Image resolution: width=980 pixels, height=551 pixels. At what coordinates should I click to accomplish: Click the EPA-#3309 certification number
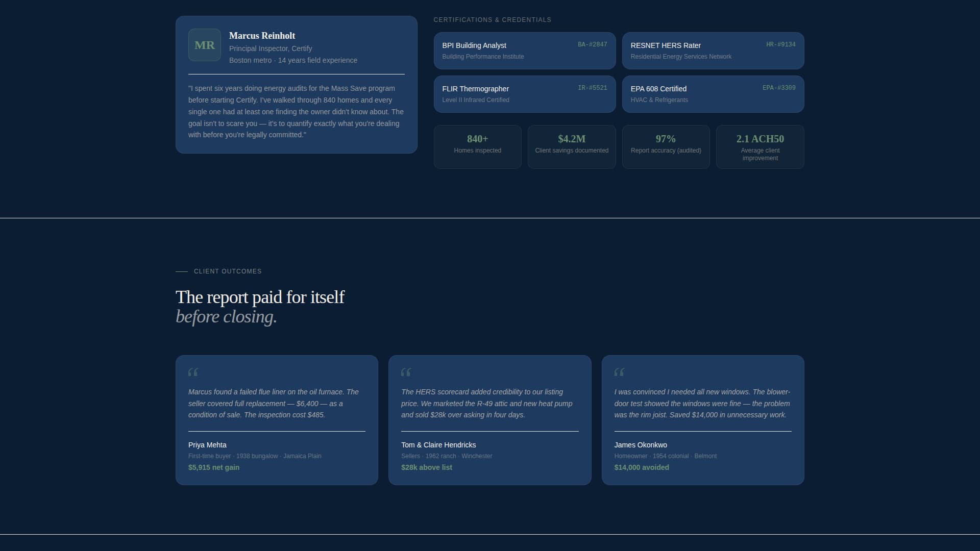click(x=779, y=88)
